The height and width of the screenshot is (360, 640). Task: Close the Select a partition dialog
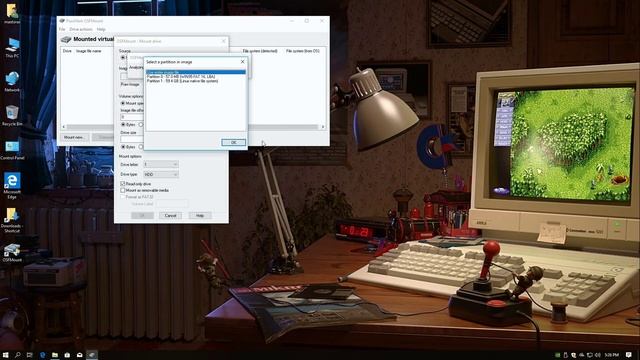tap(242, 62)
